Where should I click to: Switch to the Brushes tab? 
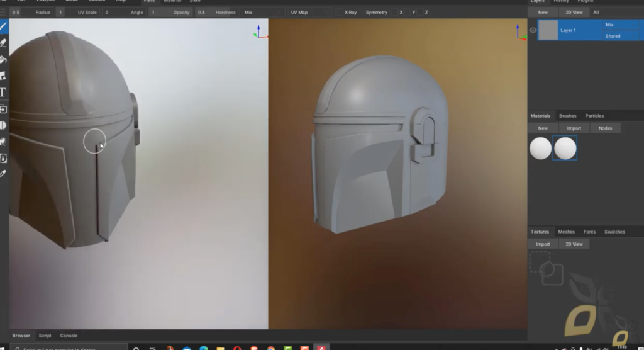coord(568,116)
